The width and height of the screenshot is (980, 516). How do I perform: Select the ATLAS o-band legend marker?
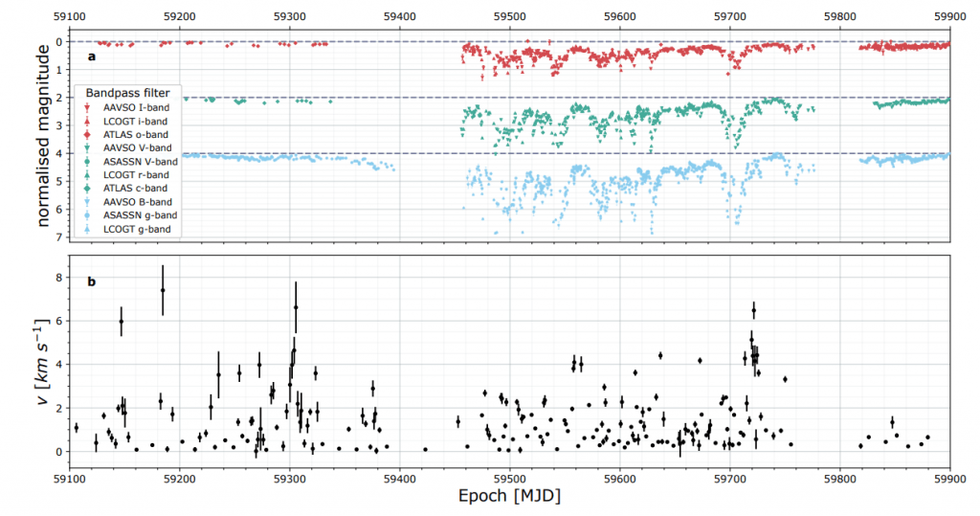coord(87,135)
